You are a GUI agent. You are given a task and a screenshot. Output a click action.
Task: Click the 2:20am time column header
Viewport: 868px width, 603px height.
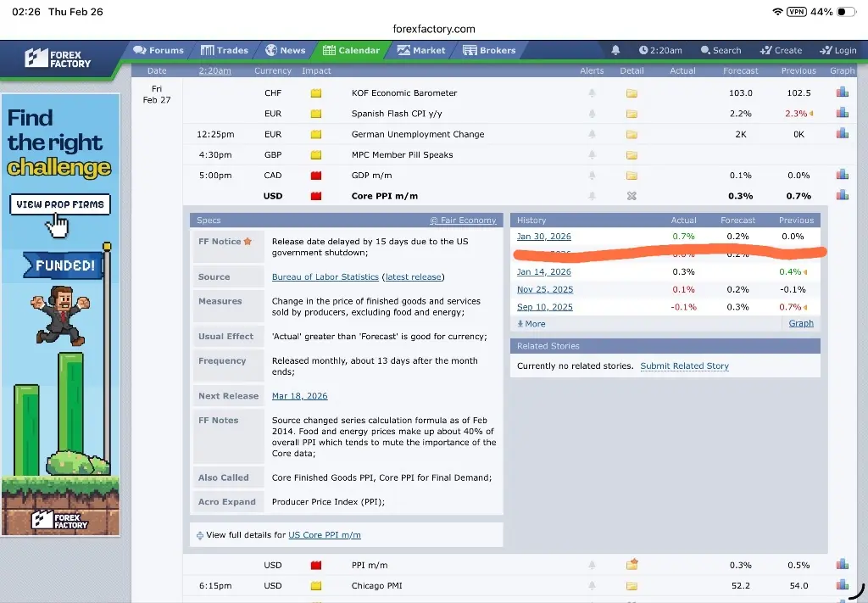coord(214,71)
